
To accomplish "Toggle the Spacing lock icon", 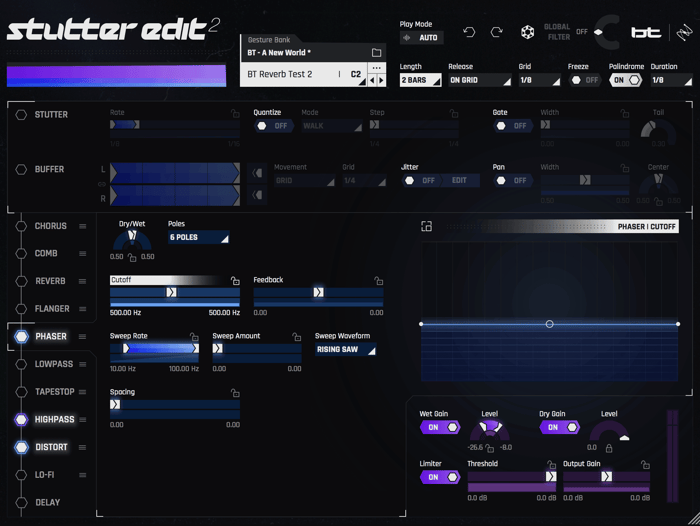I will tap(235, 392).
